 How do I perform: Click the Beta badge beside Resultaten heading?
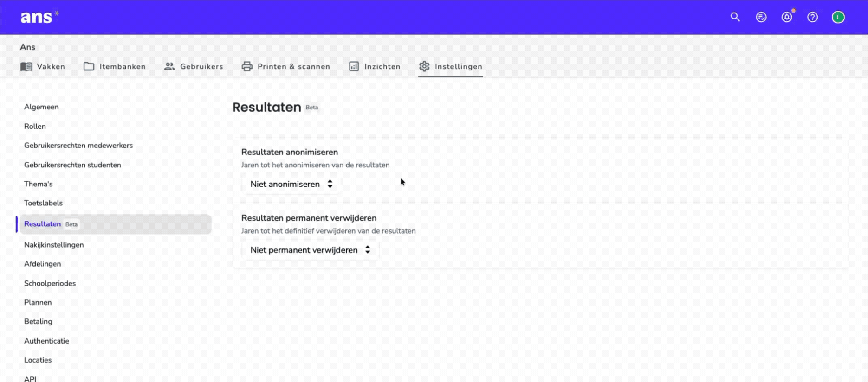[x=312, y=108]
